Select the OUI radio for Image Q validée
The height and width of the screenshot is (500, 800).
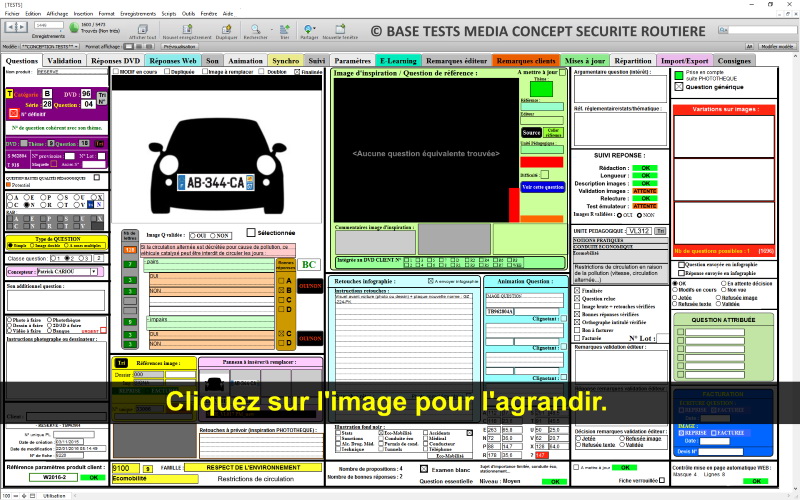192,236
